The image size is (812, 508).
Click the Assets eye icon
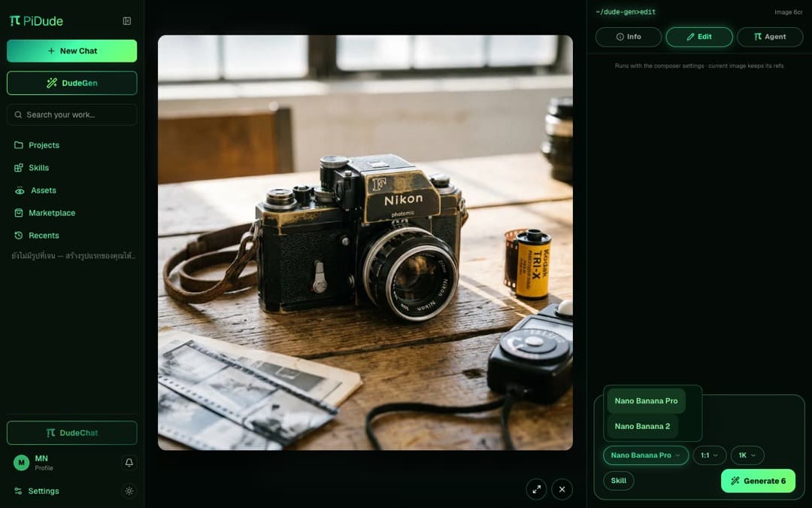point(20,190)
